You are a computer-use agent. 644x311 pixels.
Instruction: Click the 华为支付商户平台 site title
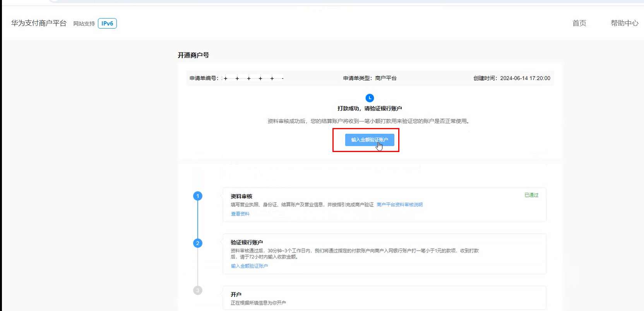(x=39, y=23)
